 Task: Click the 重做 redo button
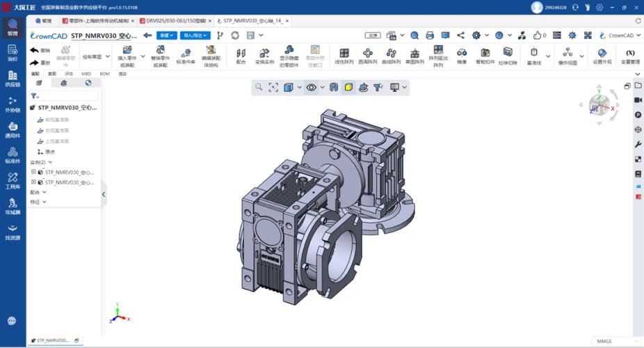(40, 63)
